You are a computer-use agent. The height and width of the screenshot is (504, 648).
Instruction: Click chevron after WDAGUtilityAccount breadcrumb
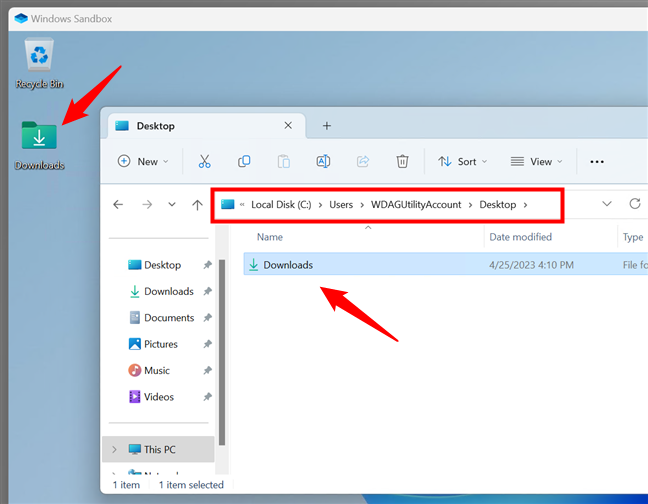point(470,205)
